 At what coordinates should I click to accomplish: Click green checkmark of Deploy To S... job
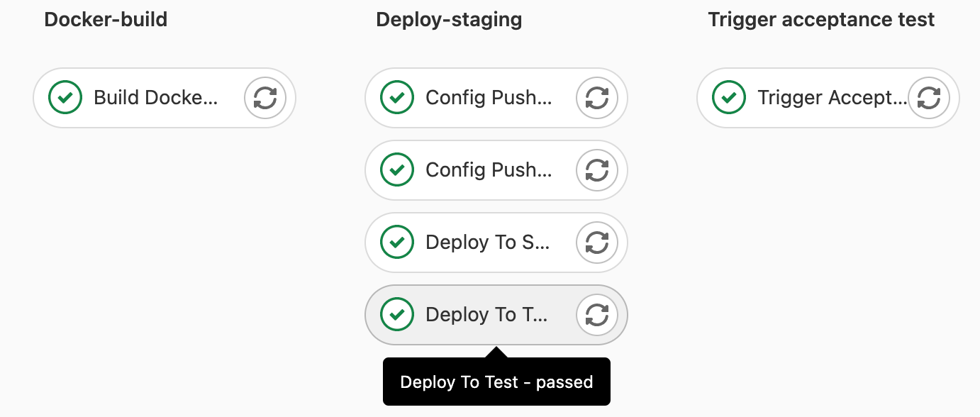(397, 243)
